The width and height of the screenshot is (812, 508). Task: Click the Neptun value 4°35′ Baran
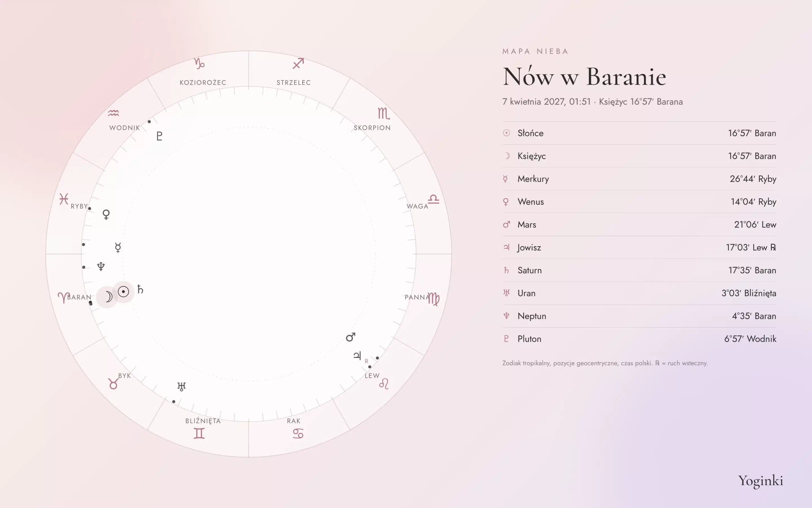point(754,316)
